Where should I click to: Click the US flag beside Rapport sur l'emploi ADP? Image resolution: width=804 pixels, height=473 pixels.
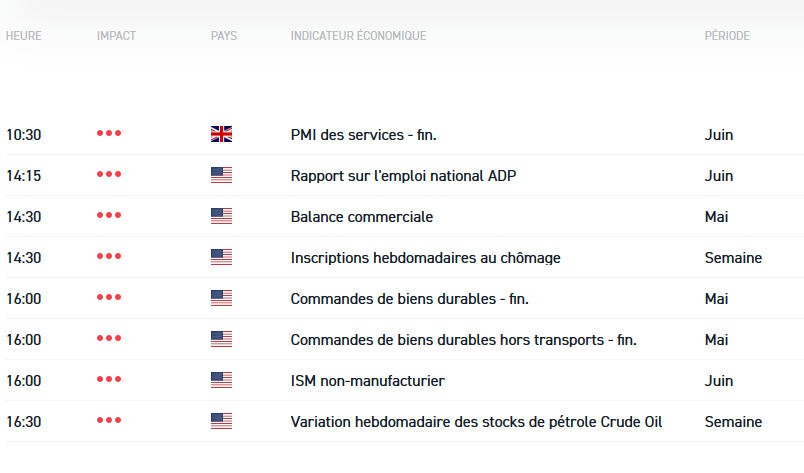[221, 175]
